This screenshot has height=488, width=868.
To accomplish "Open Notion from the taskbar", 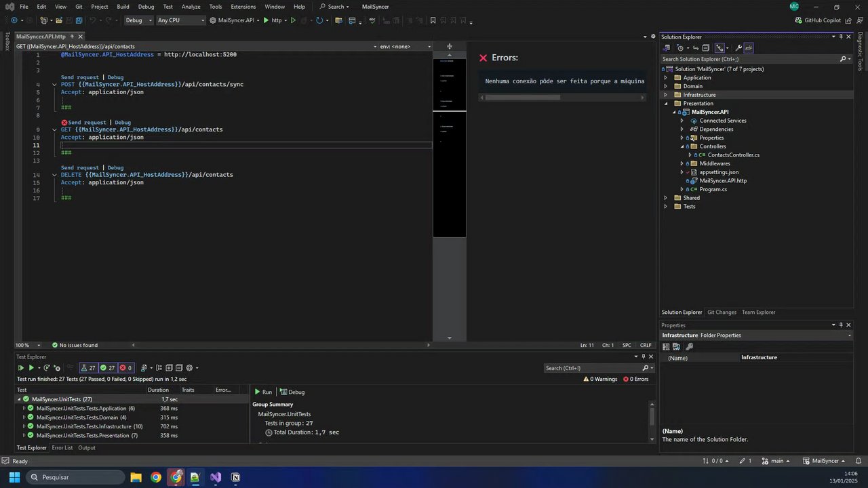I will click(235, 477).
